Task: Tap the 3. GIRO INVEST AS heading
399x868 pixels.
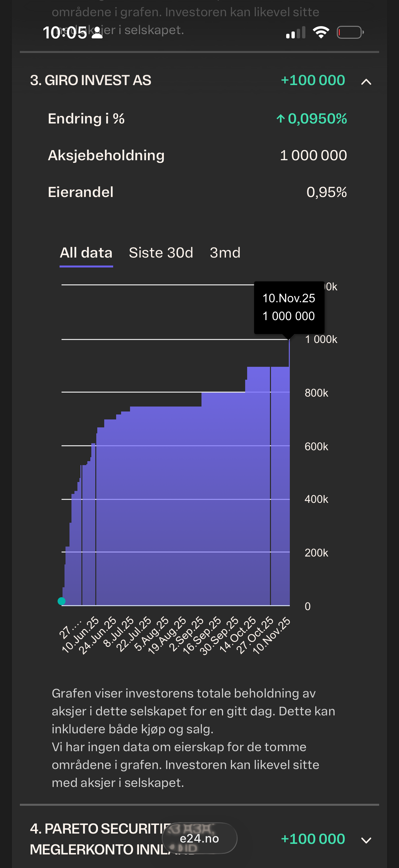Action: (x=91, y=80)
